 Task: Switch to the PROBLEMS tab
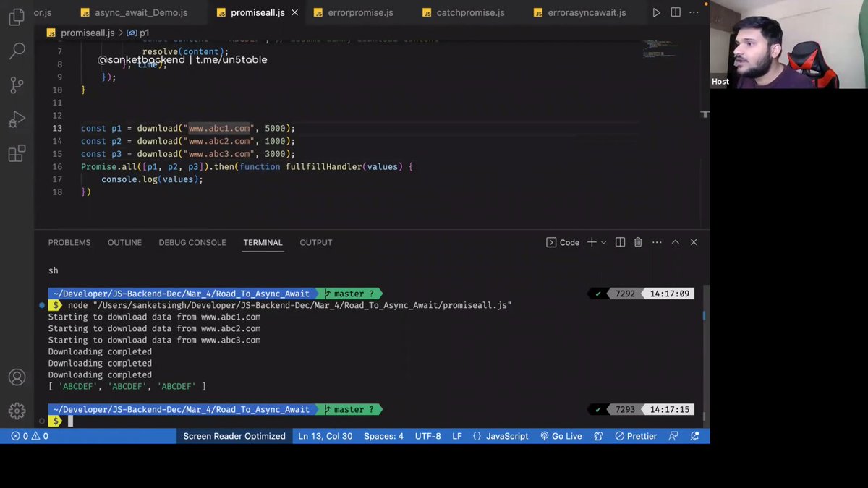[x=69, y=242]
